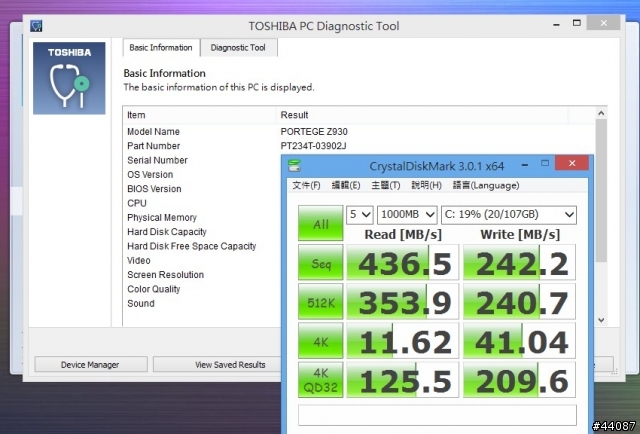Select the CPU row
640x434 pixels.
coord(202,203)
